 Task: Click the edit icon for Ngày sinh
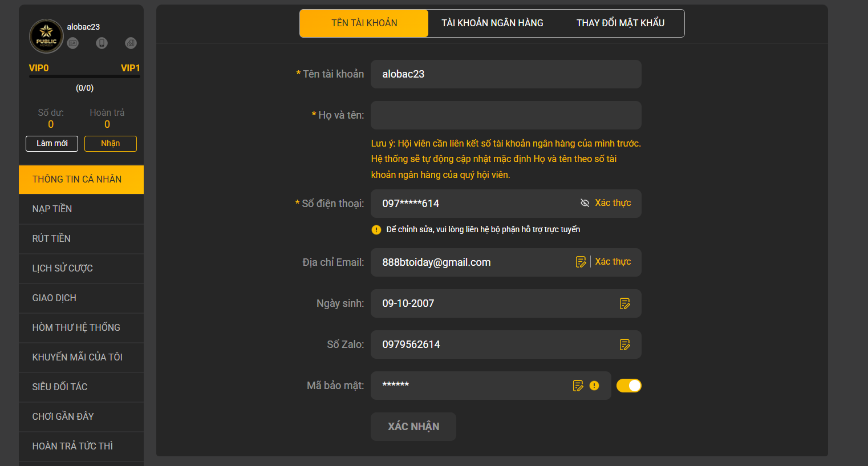[625, 303]
